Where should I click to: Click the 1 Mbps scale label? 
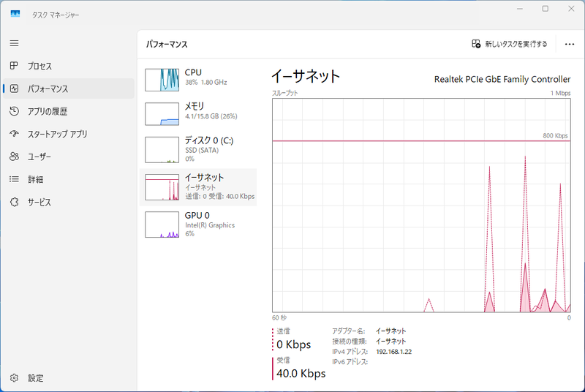(x=560, y=93)
